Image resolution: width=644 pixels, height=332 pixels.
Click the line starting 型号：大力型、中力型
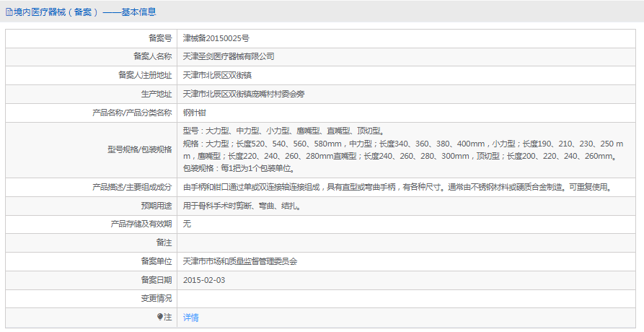(284, 131)
